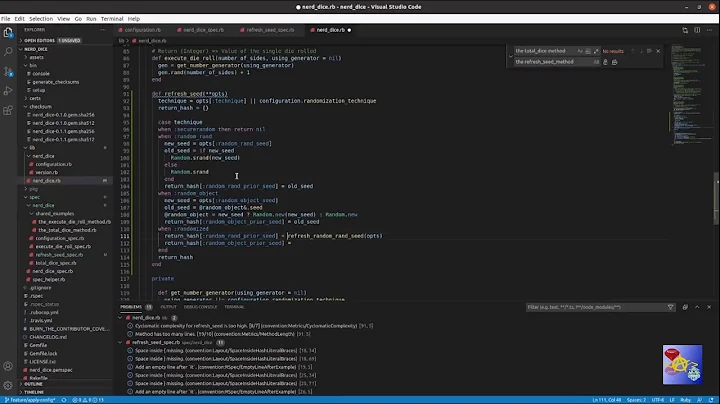The image size is (720, 404).
Task: Open the Accounts menu icon
Action: click(x=8, y=366)
